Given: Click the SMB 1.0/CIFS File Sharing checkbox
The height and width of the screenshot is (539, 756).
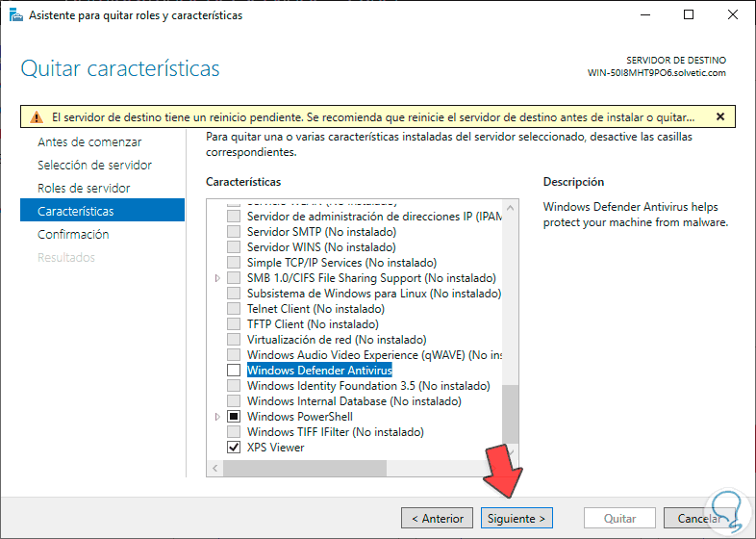Looking at the screenshot, I should tap(234, 278).
